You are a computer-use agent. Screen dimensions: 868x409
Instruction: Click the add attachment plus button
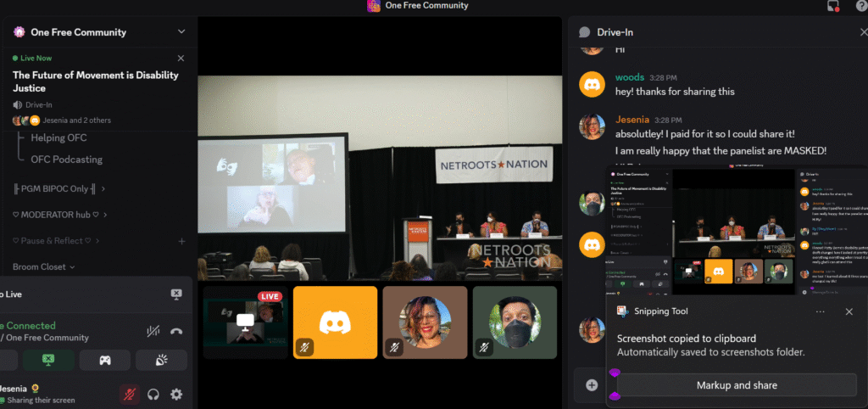point(592,384)
